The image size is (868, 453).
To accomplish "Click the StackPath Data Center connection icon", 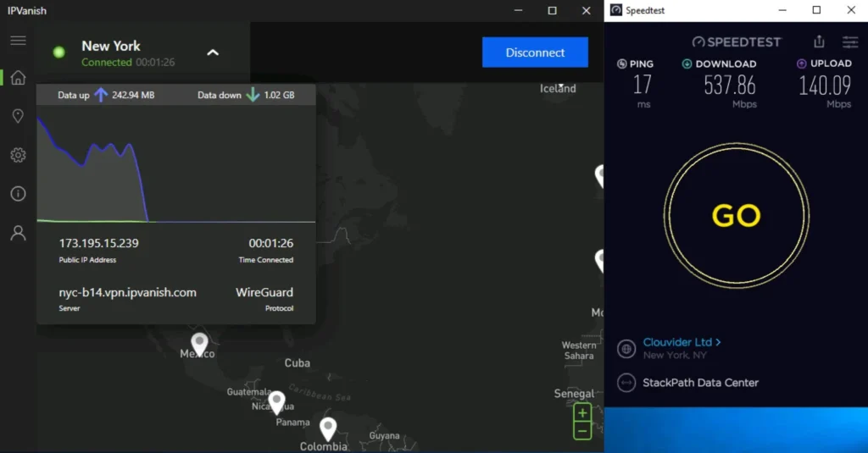I will [626, 383].
